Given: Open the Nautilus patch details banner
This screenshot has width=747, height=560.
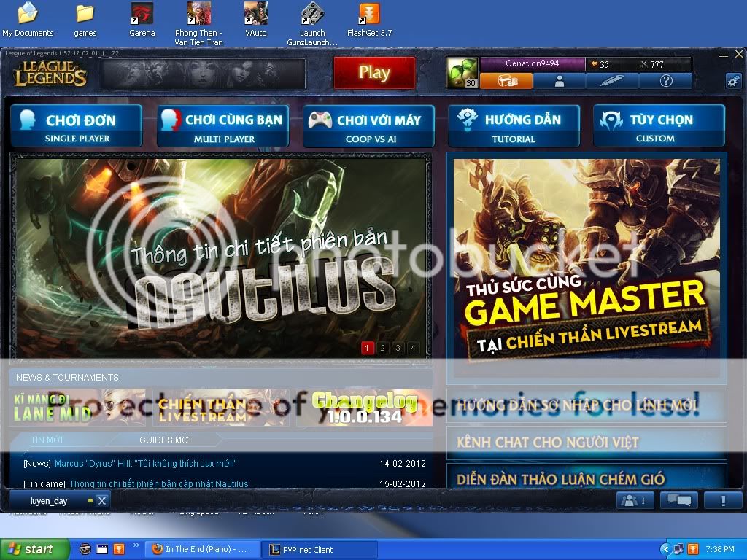Looking at the screenshot, I should (x=221, y=258).
